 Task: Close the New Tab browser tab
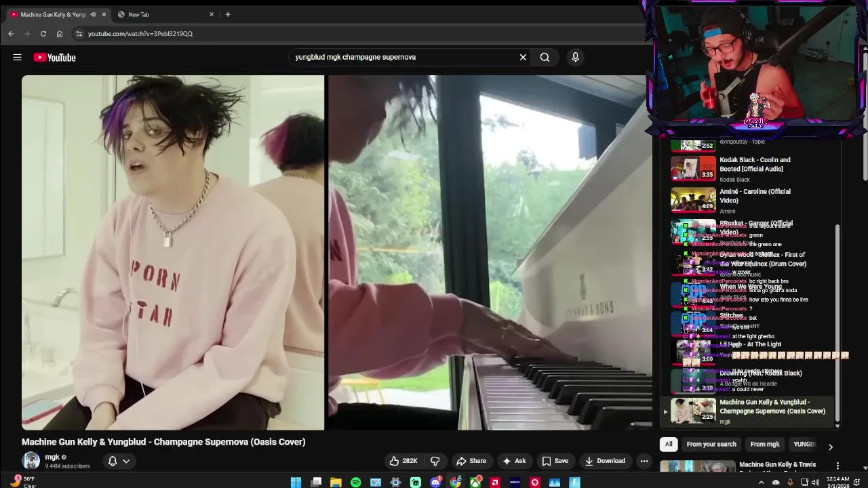pyautogui.click(x=212, y=14)
